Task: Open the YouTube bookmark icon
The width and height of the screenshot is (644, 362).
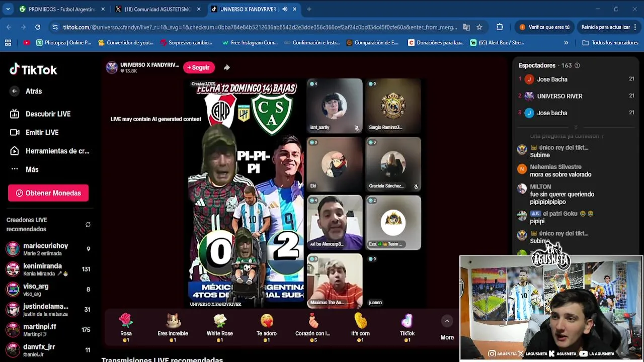Action: click(x=26, y=43)
